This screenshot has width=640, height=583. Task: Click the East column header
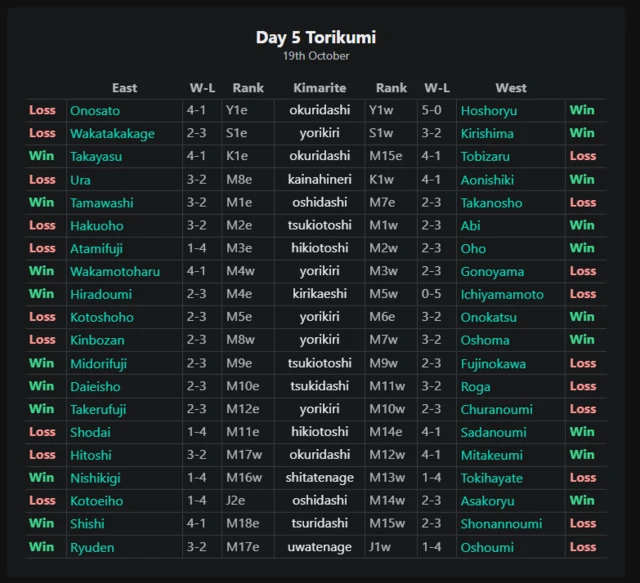tap(124, 88)
